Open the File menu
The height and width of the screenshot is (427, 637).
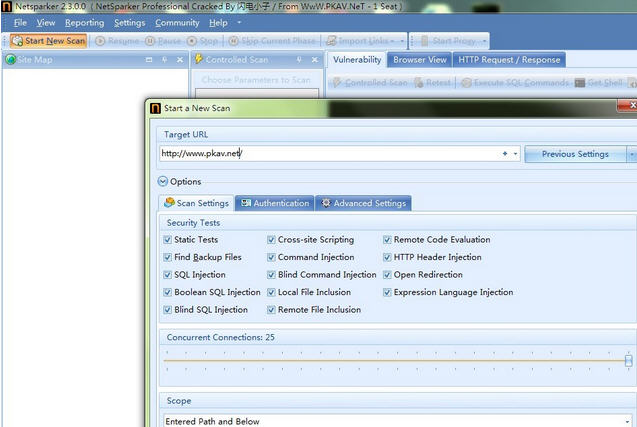coord(20,23)
